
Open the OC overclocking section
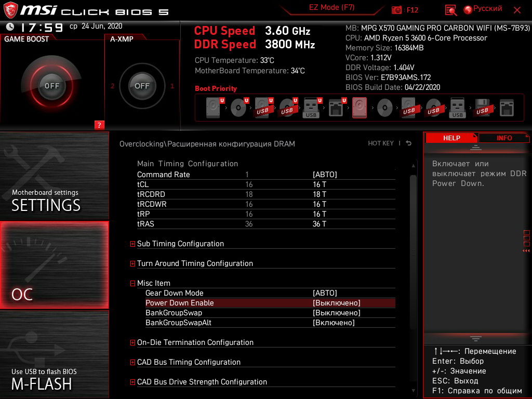point(54,265)
